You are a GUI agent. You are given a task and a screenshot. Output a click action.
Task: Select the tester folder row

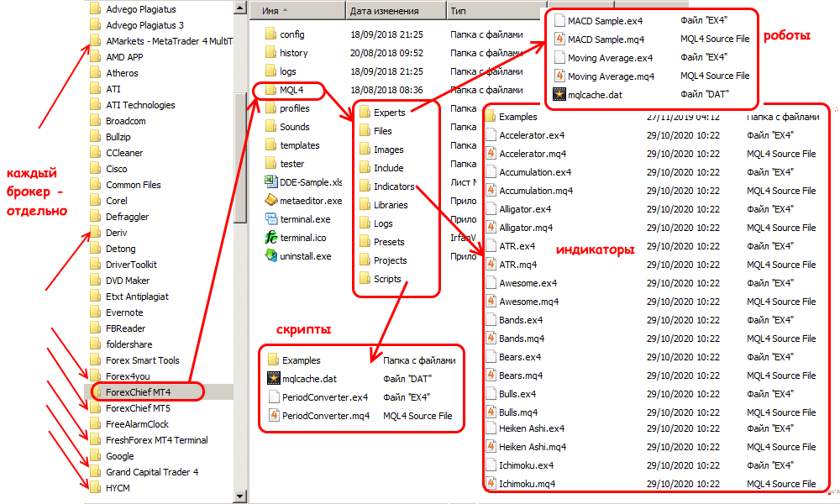(x=292, y=164)
